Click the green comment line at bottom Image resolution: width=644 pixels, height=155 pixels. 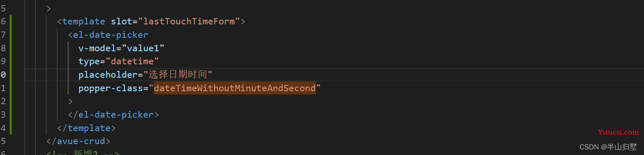point(83,153)
